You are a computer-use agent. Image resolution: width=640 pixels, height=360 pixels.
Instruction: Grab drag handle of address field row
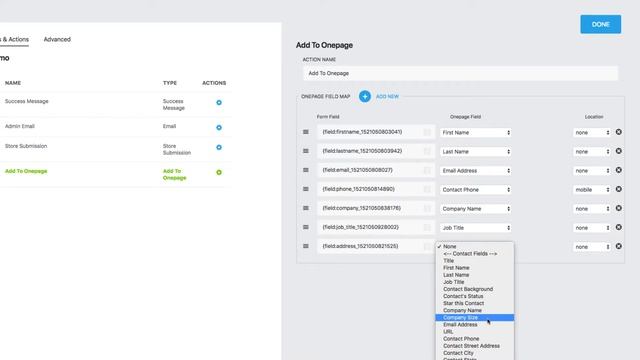[306, 246]
